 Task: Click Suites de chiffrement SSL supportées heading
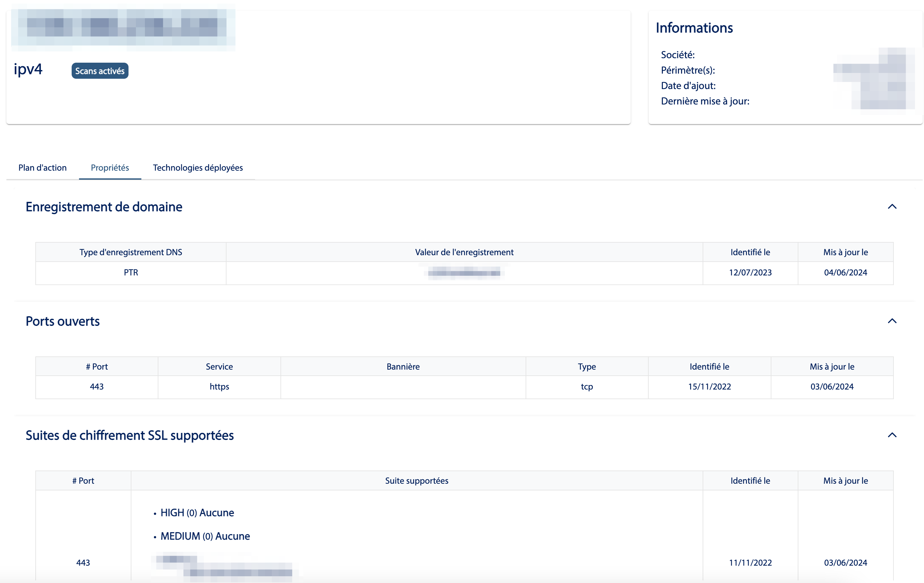(129, 435)
